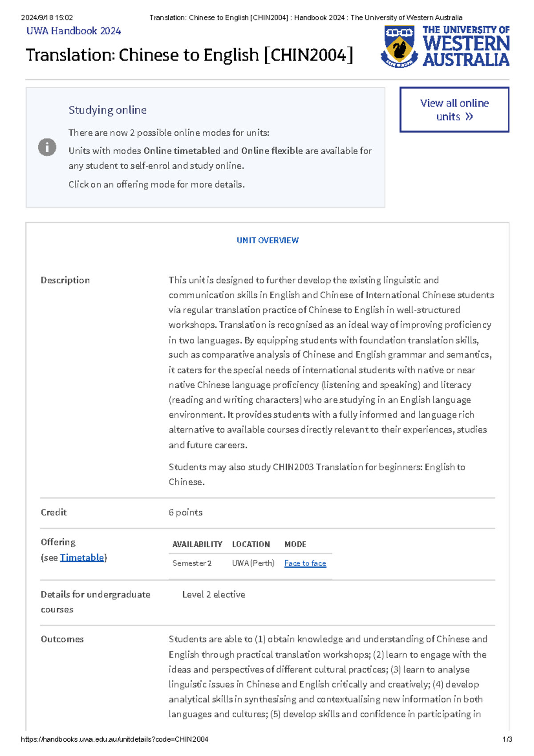Click the Level 2 elective text
The height and width of the screenshot is (756, 534).
(x=214, y=594)
